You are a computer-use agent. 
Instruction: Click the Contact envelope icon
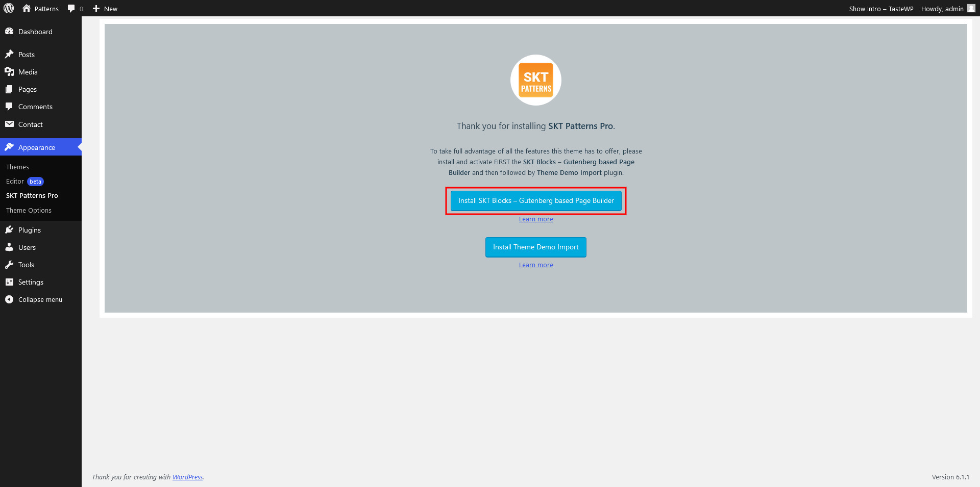tap(9, 124)
